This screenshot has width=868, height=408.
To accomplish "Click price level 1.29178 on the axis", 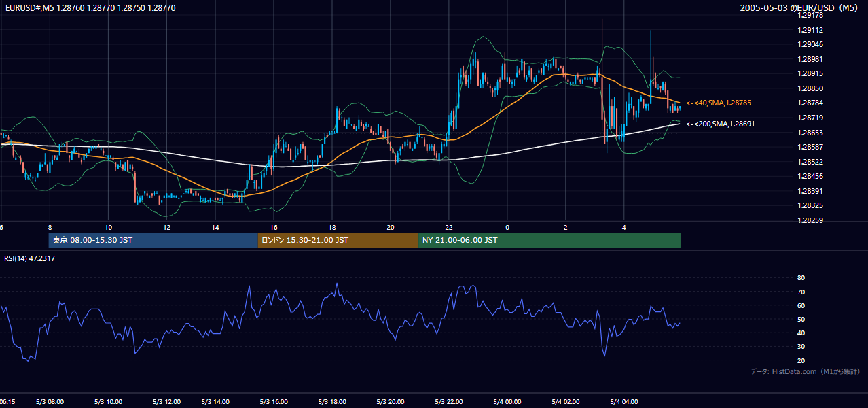I will [810, 15].
